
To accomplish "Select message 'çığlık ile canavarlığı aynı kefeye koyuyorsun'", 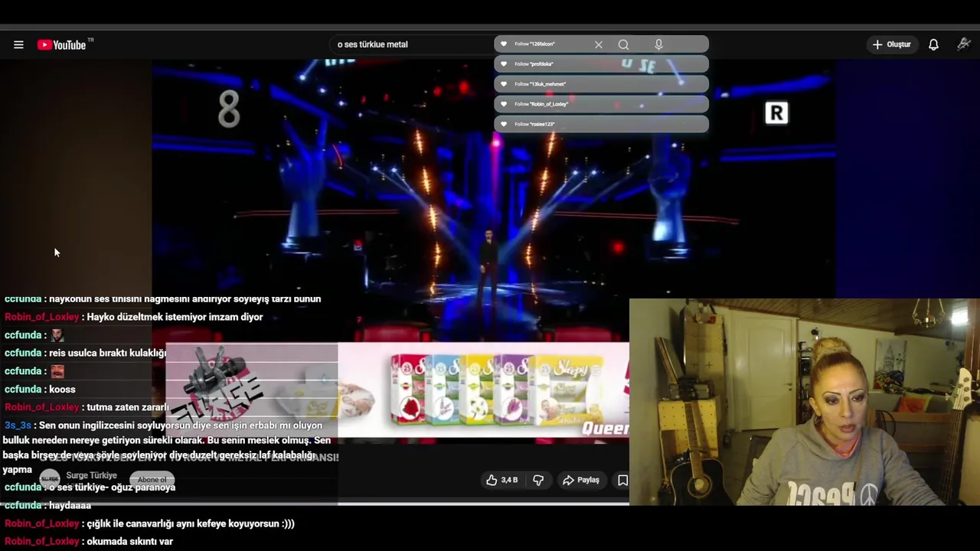I will point(191,524).
